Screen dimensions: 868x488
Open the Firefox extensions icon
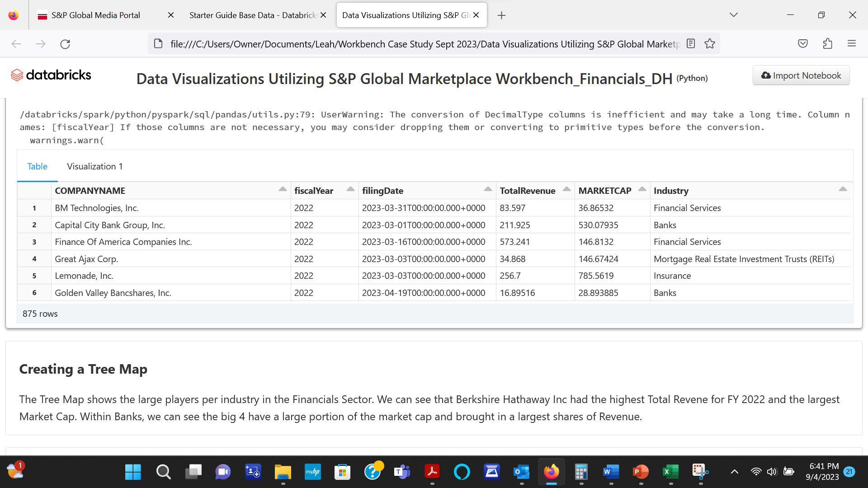point(827,44)
